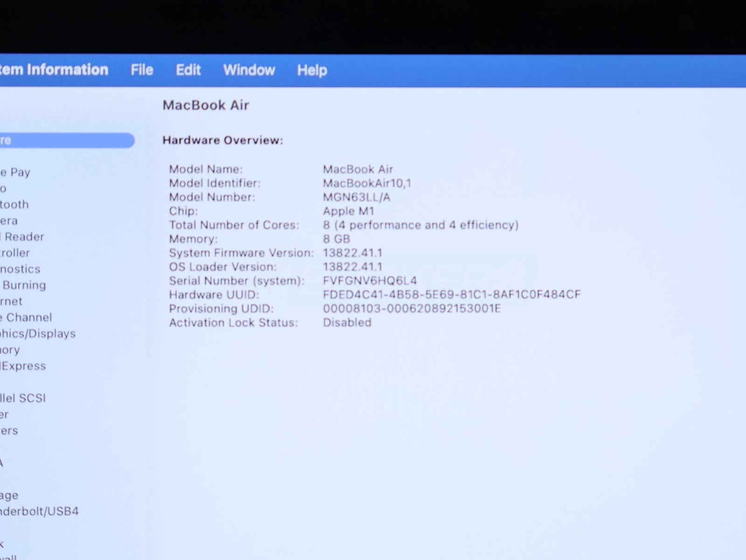The height and width of the screenshot is (560, 746).
Task: Select Thunderbolt/USB4 in the sidebar
Action: [x=39, y=512]
